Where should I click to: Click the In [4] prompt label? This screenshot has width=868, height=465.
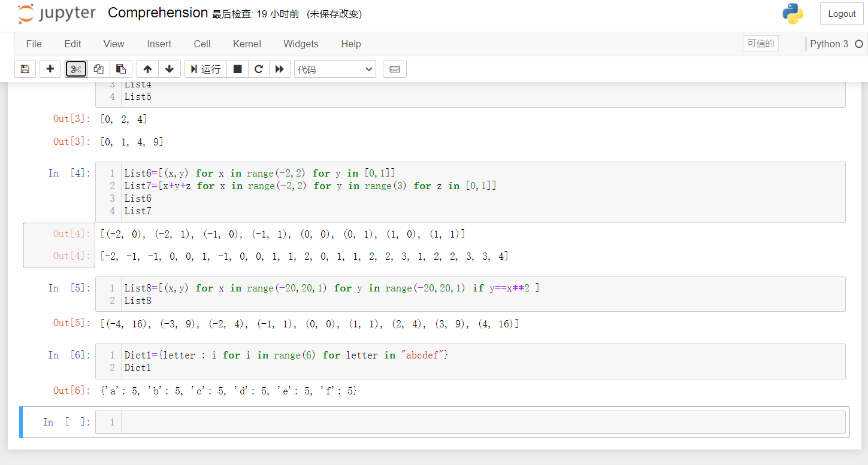(69, 173)
